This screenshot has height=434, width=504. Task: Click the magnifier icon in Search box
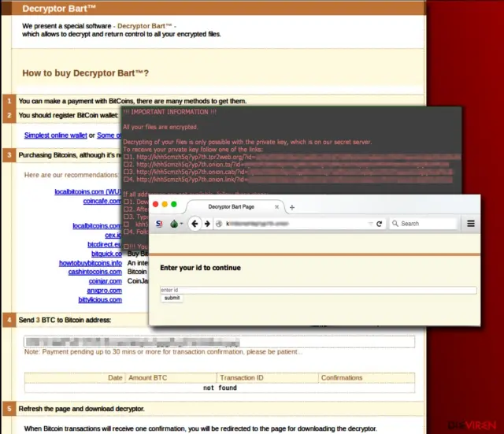click(395, 224)
